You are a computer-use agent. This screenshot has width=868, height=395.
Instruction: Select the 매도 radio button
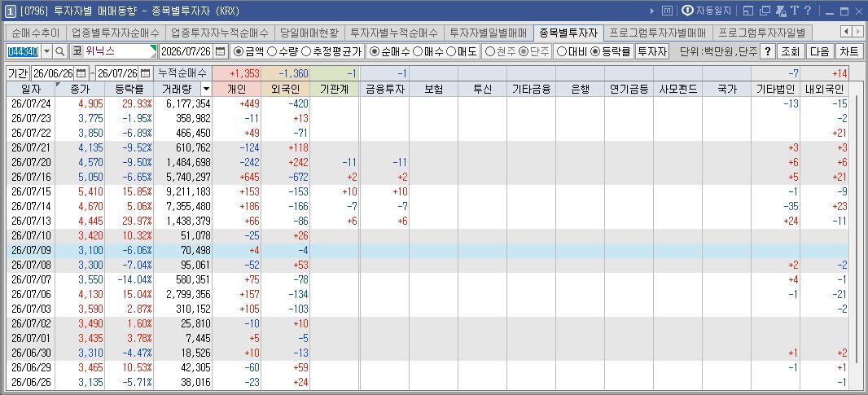(x=450, y=51)
